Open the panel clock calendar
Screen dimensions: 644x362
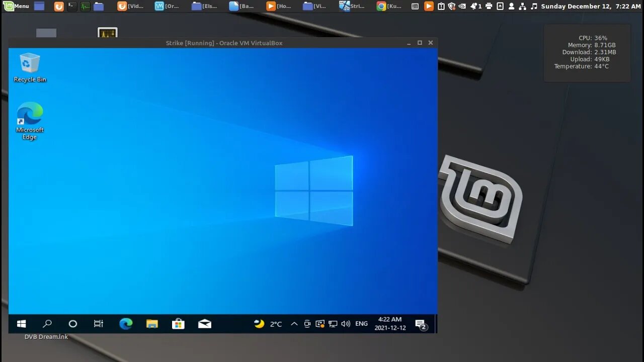pos(591,7)
